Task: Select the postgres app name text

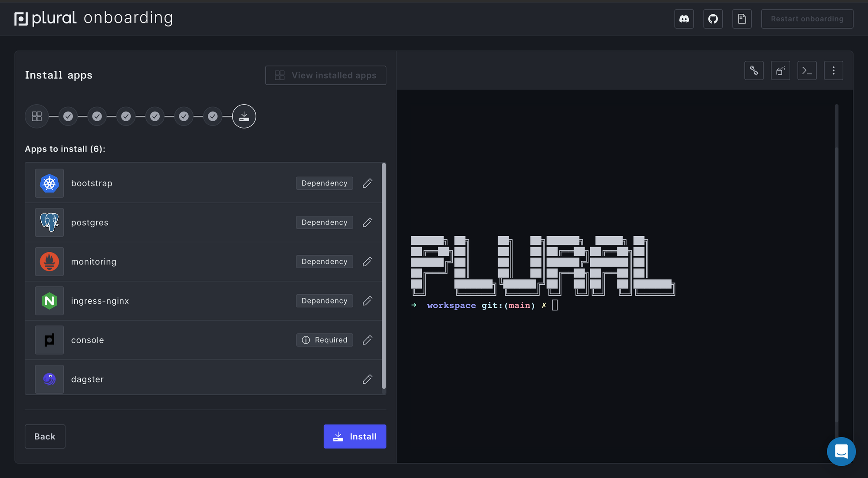Action: (90, 223)
